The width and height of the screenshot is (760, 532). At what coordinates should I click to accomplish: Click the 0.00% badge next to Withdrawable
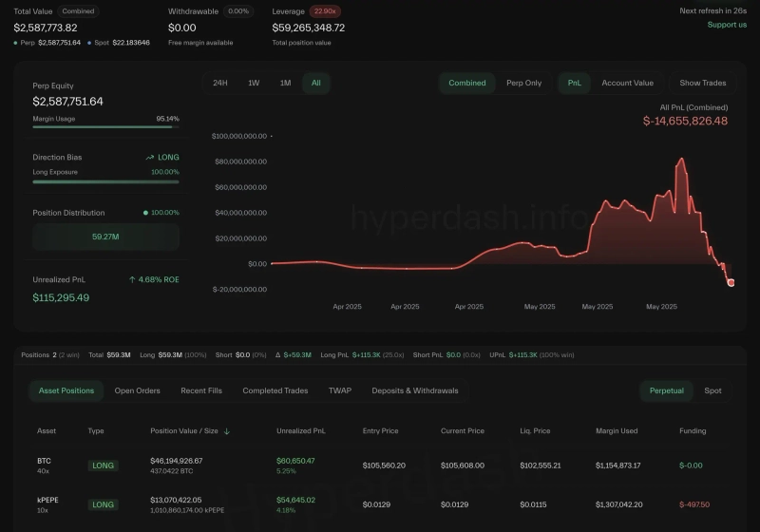coord(239,11)
